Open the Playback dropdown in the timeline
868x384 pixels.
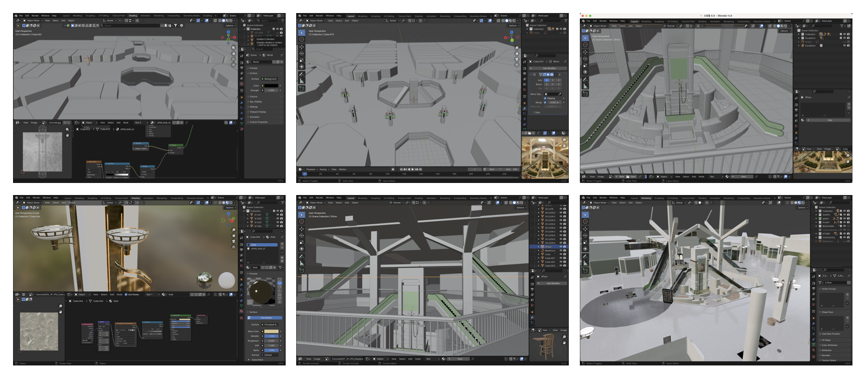(x=312, y=169)
